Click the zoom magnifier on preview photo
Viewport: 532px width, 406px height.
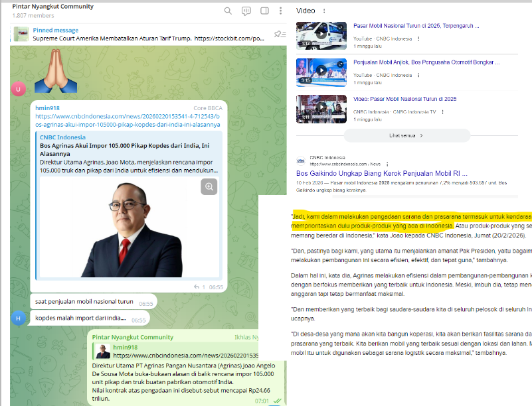pyautogui.click(x=209, y=186)
